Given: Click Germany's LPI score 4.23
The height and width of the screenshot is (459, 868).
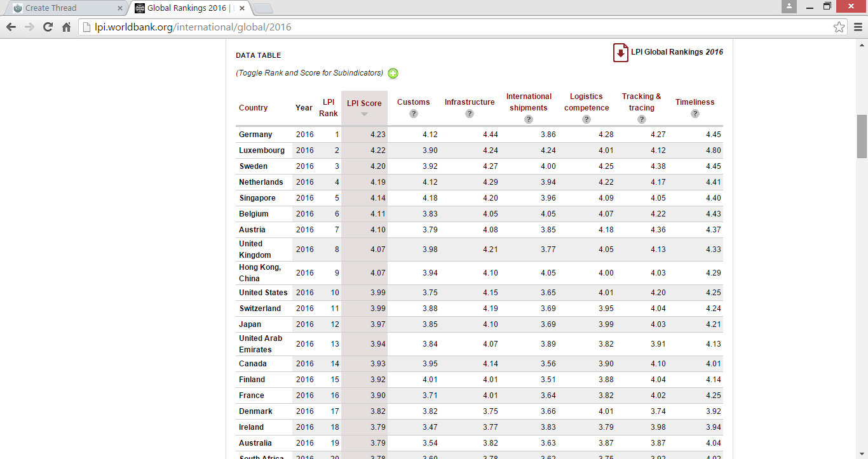Looking at the screenshot, I should [x=377, y=135].
